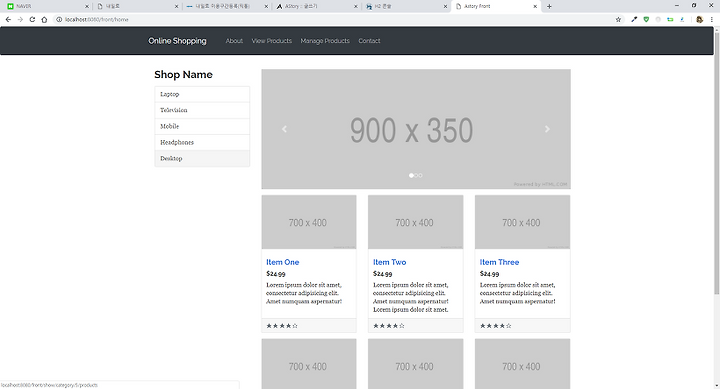The width and height of the screenshot is (720, 389).
Task: Go back using the browser back arrow
Action: tap(8, 19)
